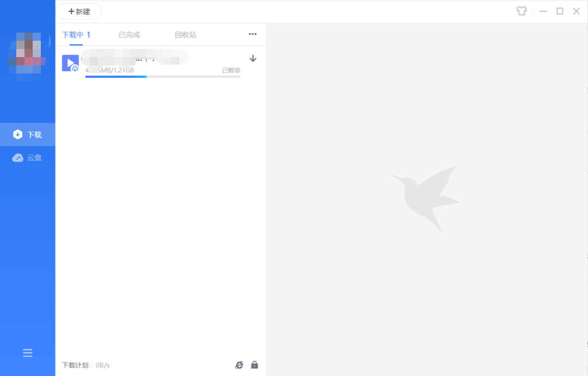The height and width of the screenshot is (376, 588).
Task: Open 下载计划 download schedule
Action: pos(75,365)
